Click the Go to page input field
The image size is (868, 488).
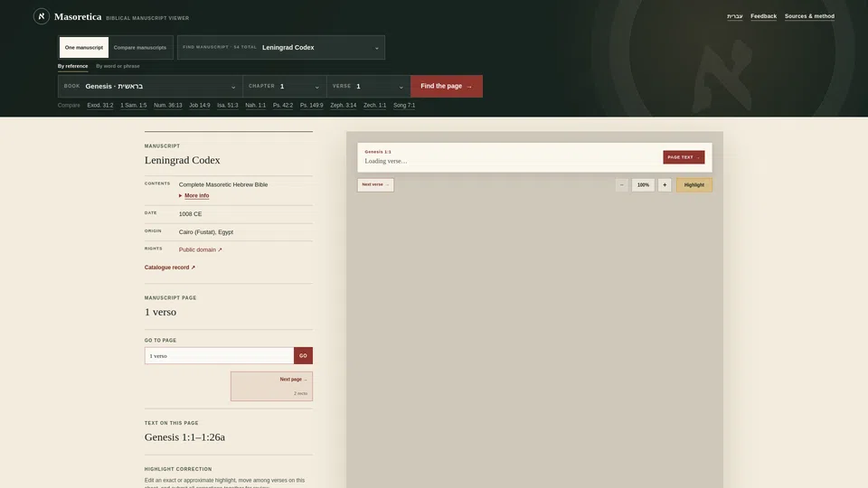coord(219,356)
